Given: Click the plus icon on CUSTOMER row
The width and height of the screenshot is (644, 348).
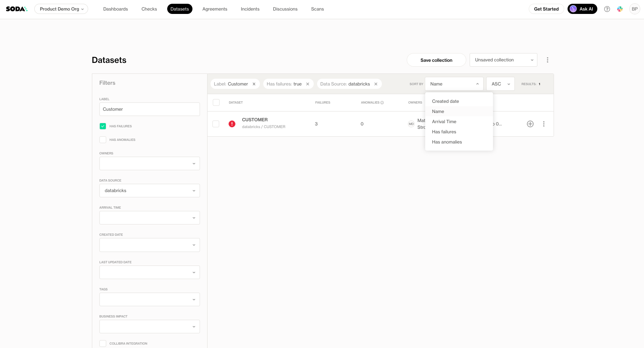Looking at the screenshot, I should click(530, 124).
